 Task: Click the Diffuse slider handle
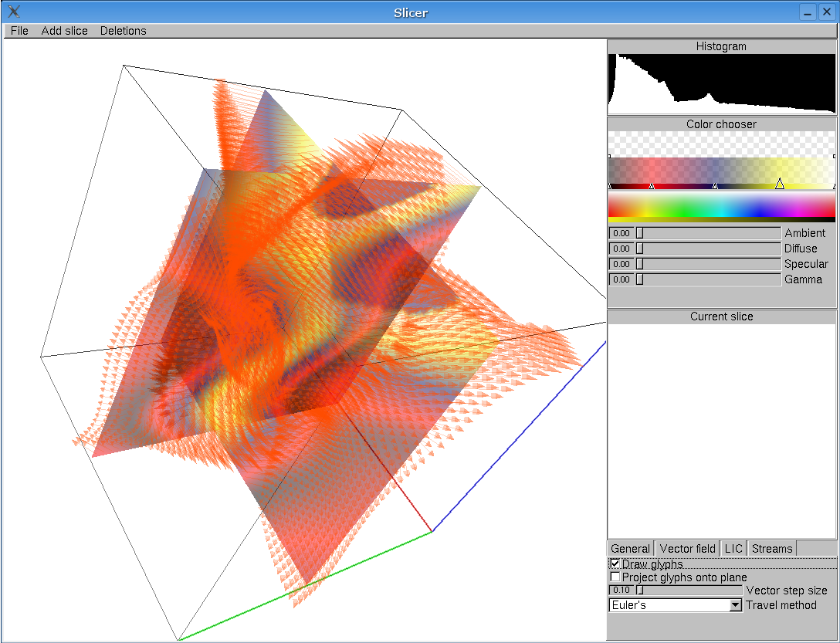tap(640, 248)
